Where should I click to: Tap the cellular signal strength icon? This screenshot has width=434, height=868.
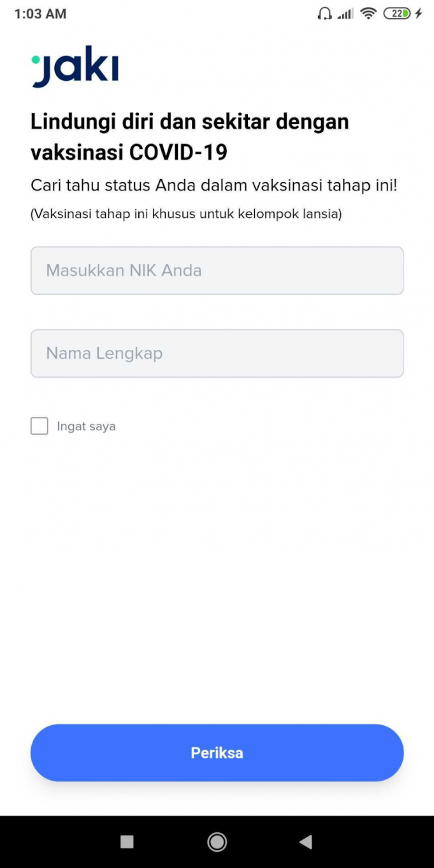coord(345,13)
